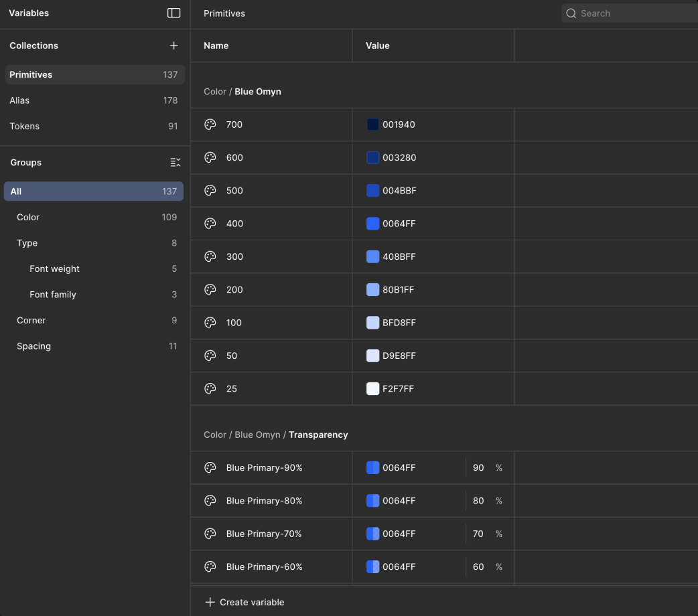Click palette icon of the 700 variable

tap(210, 125)
